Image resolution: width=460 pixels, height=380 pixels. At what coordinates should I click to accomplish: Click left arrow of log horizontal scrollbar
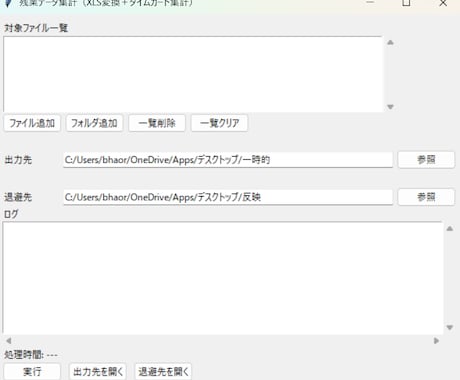click(9, 341)
